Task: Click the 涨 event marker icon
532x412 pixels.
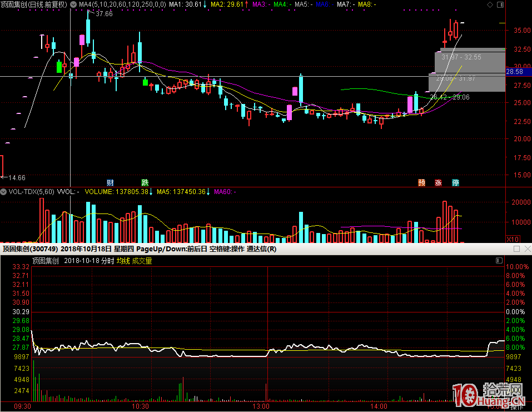Action: (439, 182)
